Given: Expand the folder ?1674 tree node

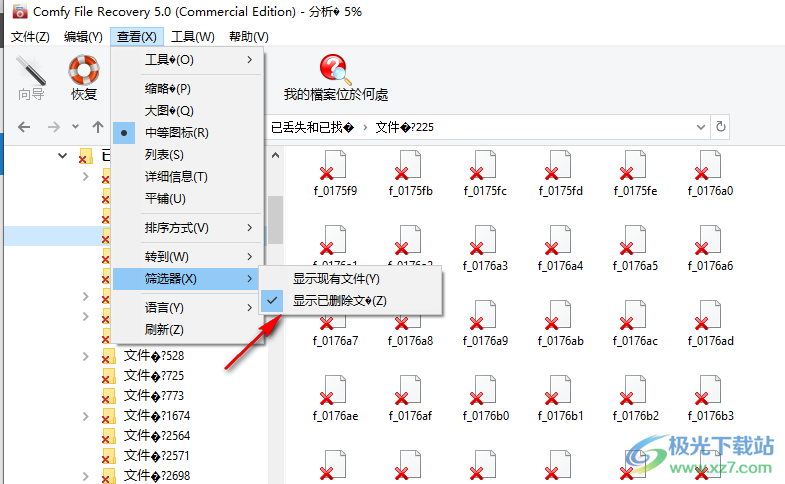Looking at the screenshot, I should [x=86, y=416].
